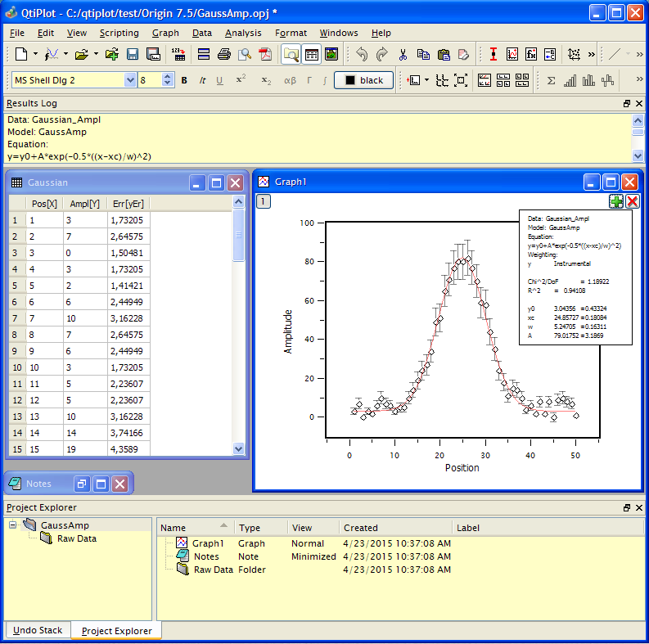Open the Analysis menu

coord(243,33)
